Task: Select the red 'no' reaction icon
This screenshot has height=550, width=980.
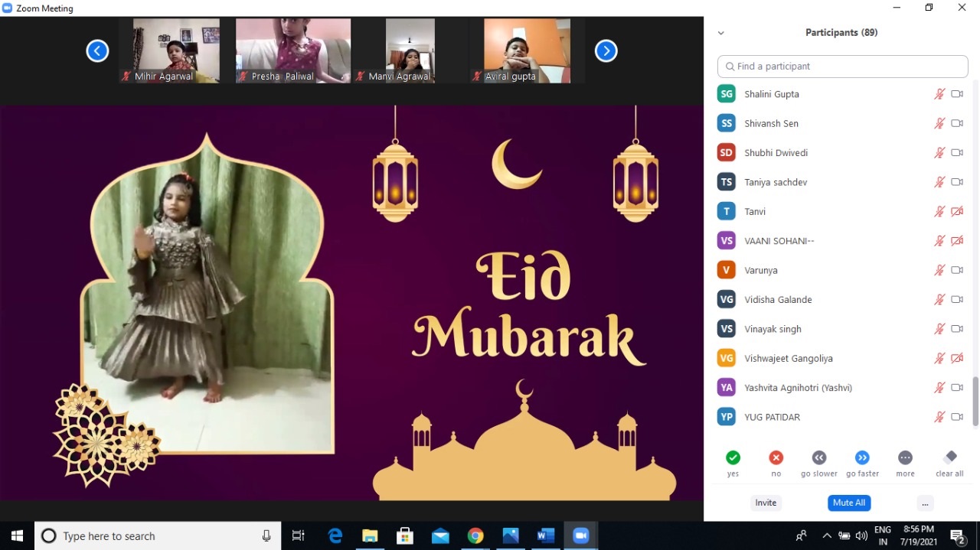Action: pos(776,457)
